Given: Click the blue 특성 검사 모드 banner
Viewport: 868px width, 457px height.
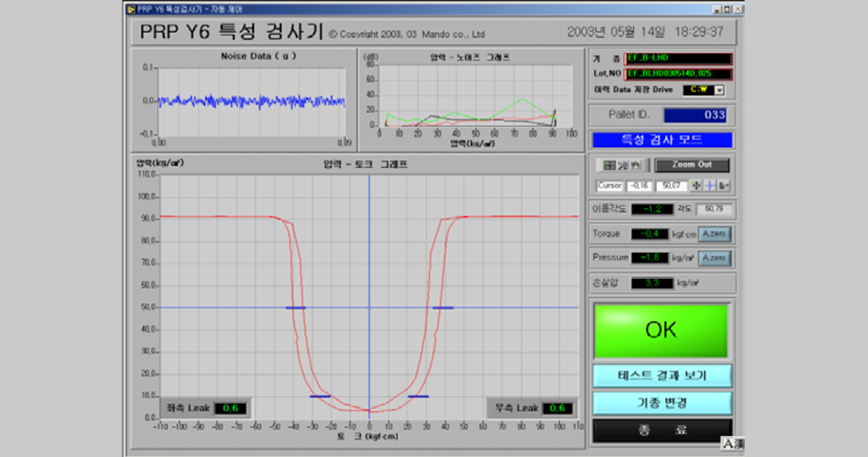Looking at the screenshot, I should [x=662, y=140].
